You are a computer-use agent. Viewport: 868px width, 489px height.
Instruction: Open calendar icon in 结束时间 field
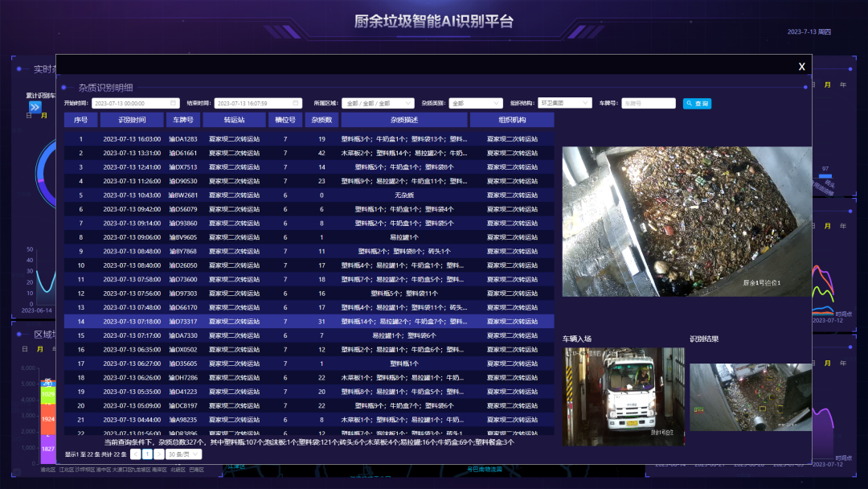(296, 103)
